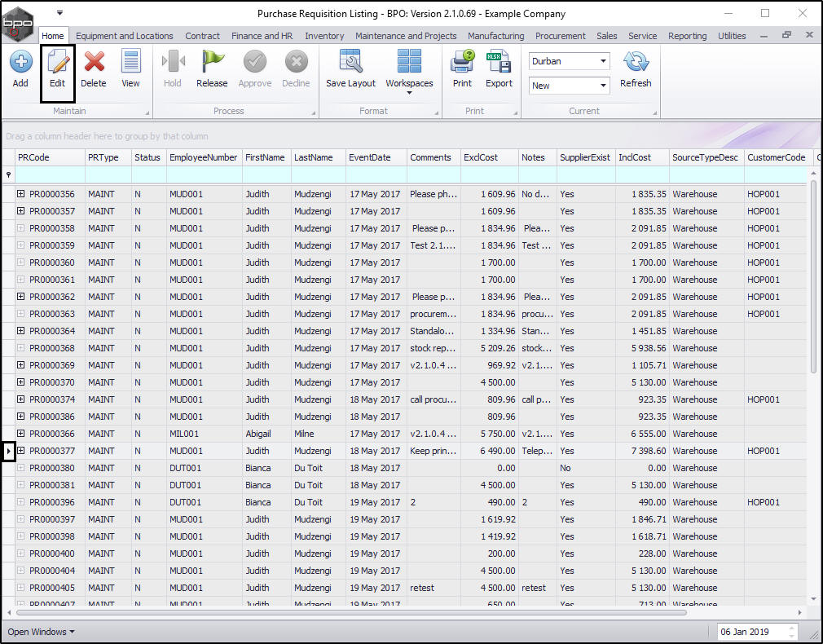823x644 pixels.
Task: Open the Durban site dropdown
Action: (x=603, y=61)
